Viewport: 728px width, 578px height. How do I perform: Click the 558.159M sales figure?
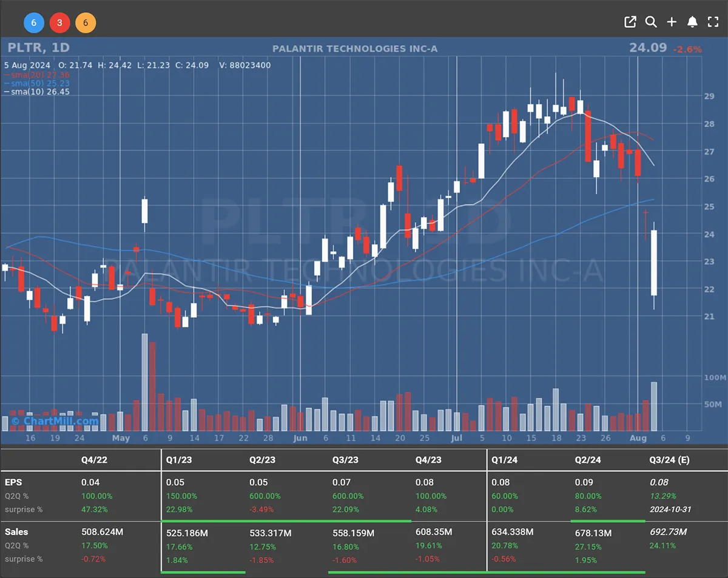353,533
